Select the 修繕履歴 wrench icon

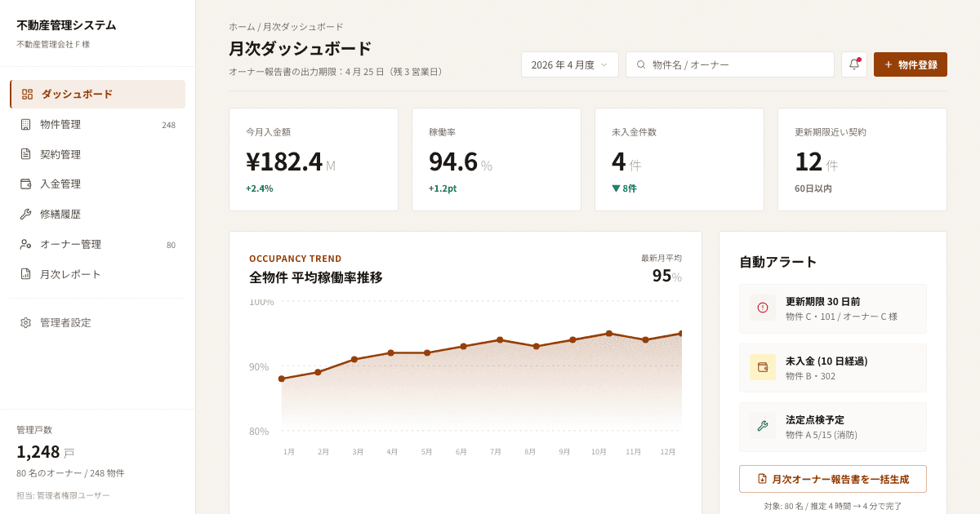24,214
